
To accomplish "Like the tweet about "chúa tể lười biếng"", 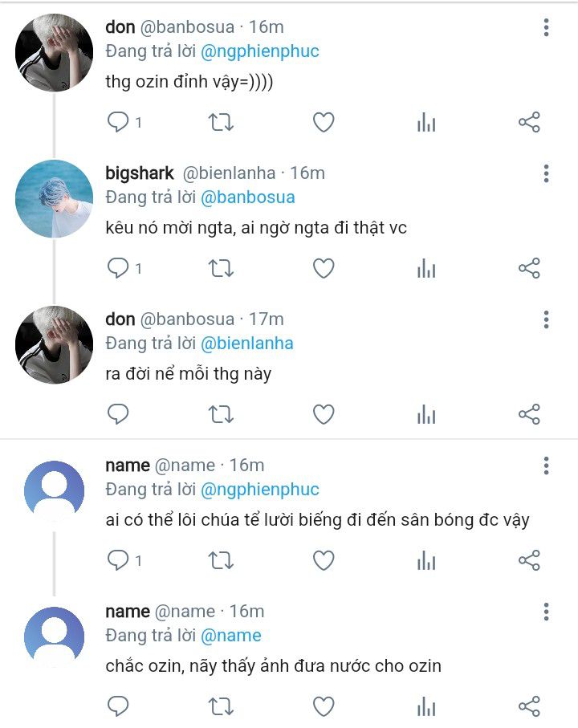I will (324, 560).
